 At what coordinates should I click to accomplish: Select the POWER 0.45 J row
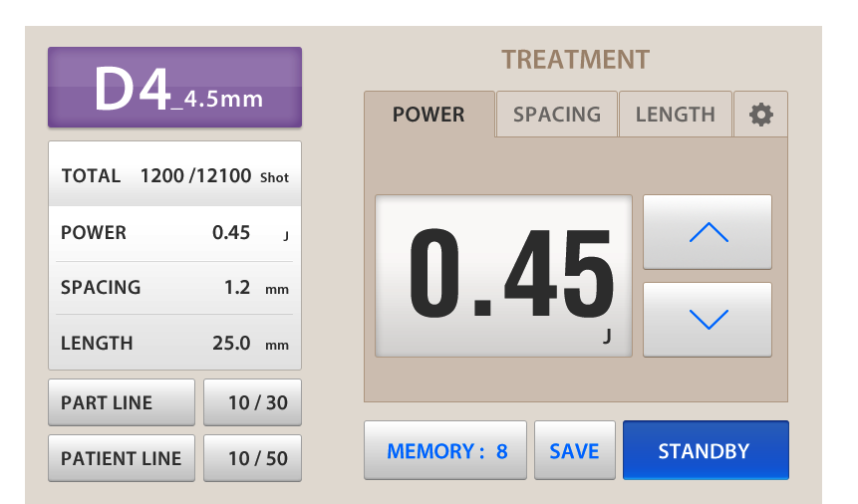point(174,233)
